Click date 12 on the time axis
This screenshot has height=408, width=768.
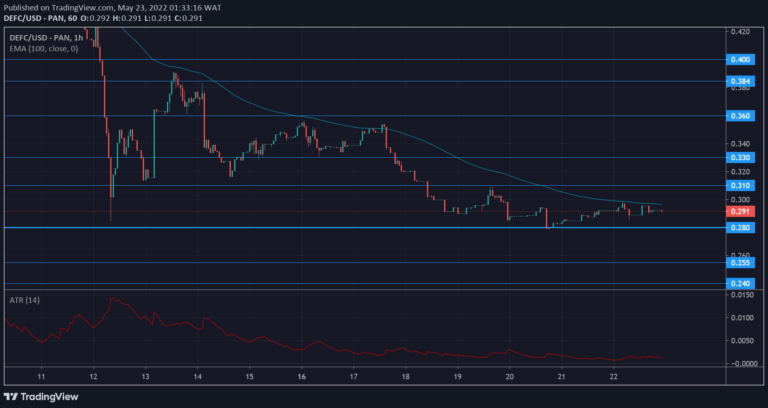click(x=94, y=377)
